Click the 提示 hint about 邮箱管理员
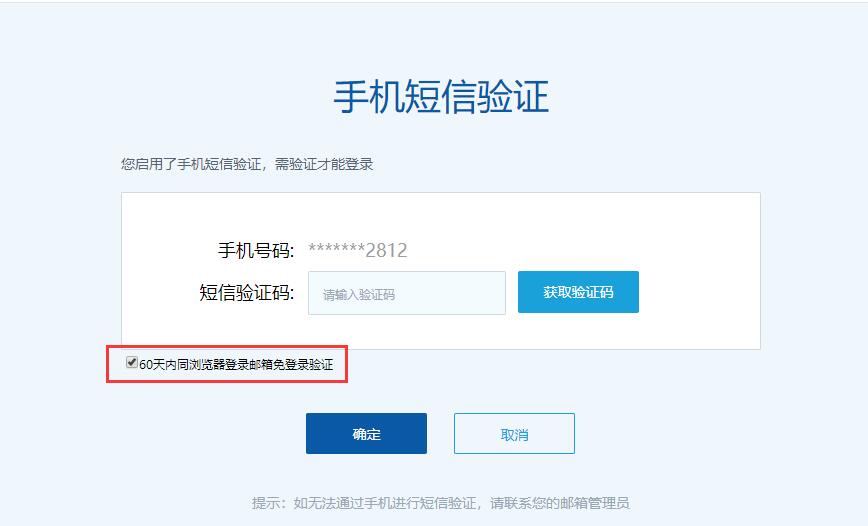Viewport: 868px width, 526px height. coord(441,503)
